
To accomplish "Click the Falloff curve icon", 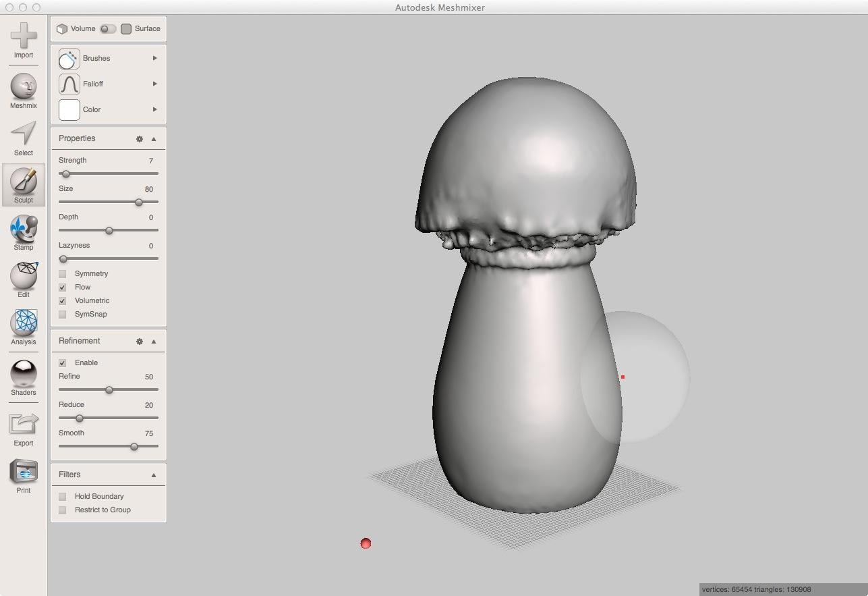I will (x=69, y=84).
